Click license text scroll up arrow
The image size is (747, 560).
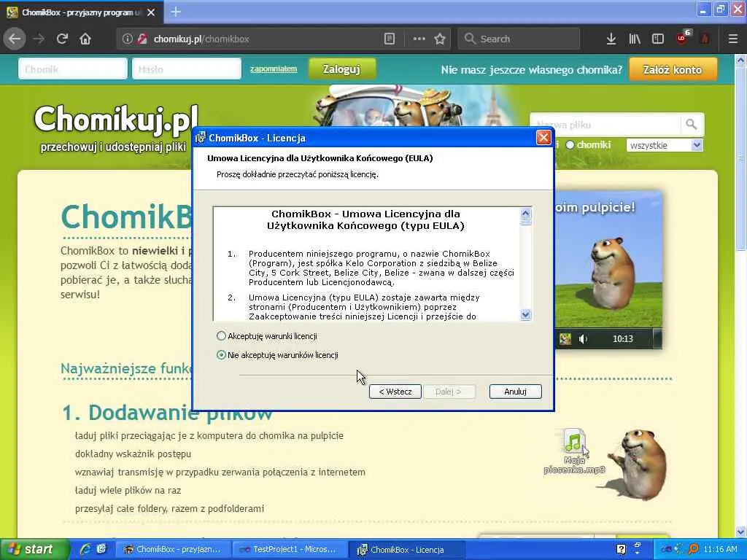525,213
